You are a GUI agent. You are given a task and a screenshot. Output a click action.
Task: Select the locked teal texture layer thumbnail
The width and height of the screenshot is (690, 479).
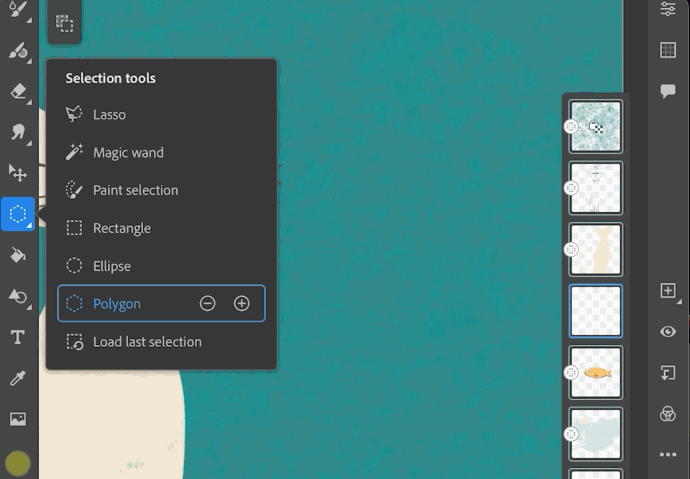coord(596,127)
